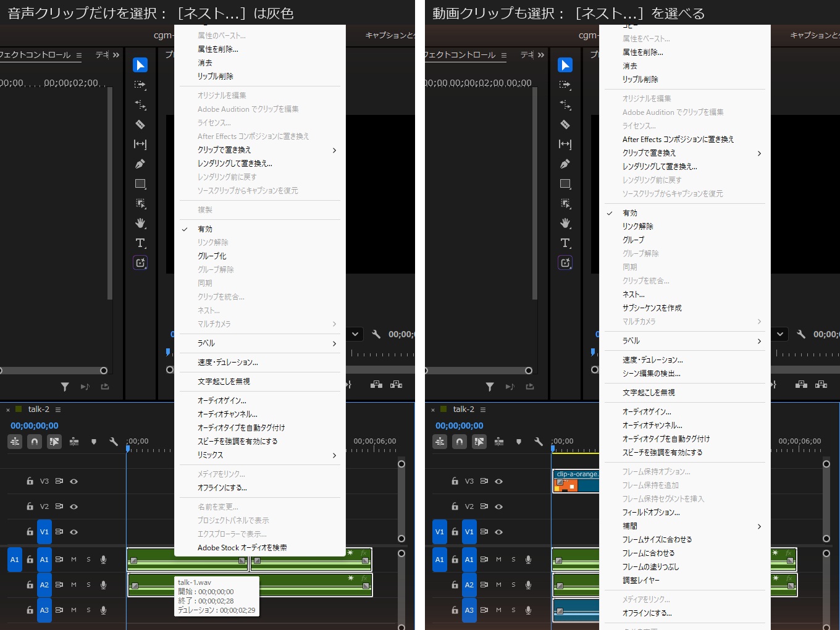Toggle timeline snapping in left screenshot
Viewport: 840px width, 630px height.
point(35,442)
